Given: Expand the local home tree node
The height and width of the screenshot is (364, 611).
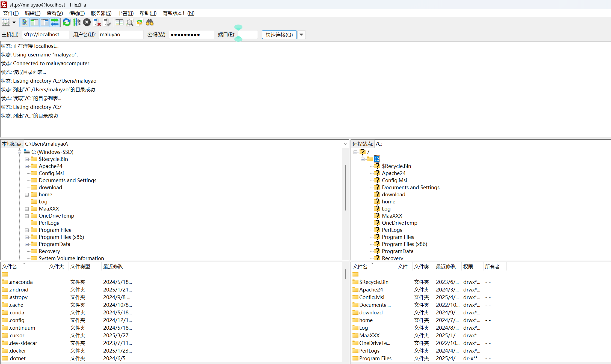Looking at the screenshot, I should coord(27,195).
